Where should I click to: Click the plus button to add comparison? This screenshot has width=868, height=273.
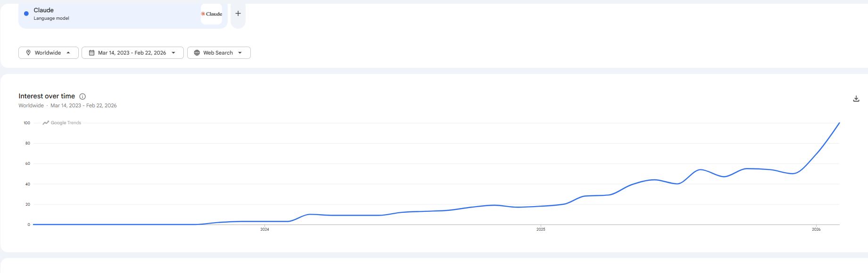pos(238,14)
